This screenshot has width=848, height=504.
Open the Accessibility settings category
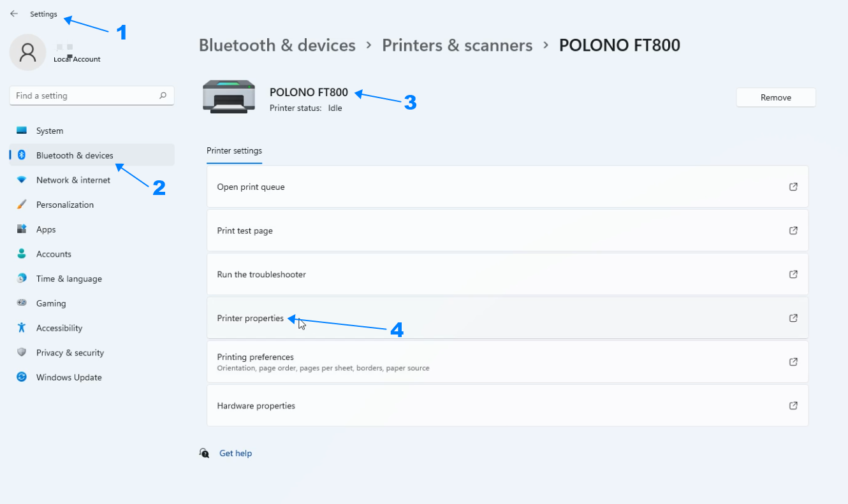pyautogui.click(x=59, y=328)
